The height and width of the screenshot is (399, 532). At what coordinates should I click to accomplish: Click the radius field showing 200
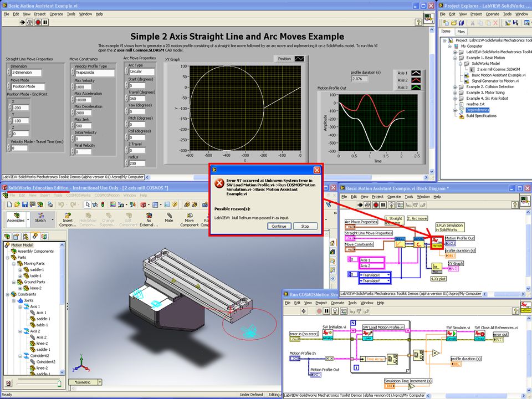(x=137, y=163)
